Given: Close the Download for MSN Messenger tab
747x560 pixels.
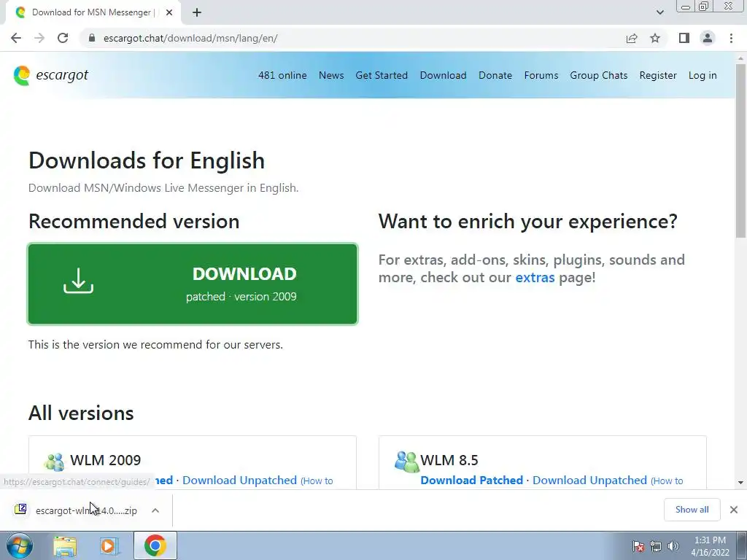Looking at the screenshot, I should (x=169, y=12).
